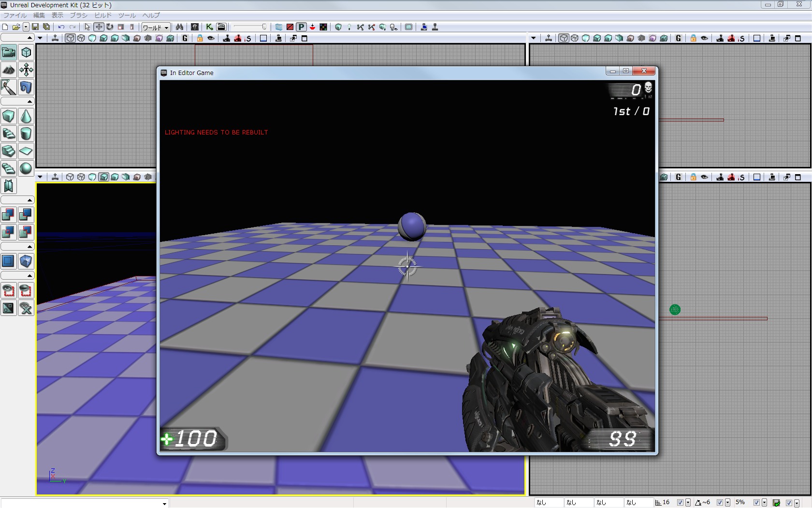Open the ファイル menu
This screenshot has height=508, width=812.
(x=15, y=15)
